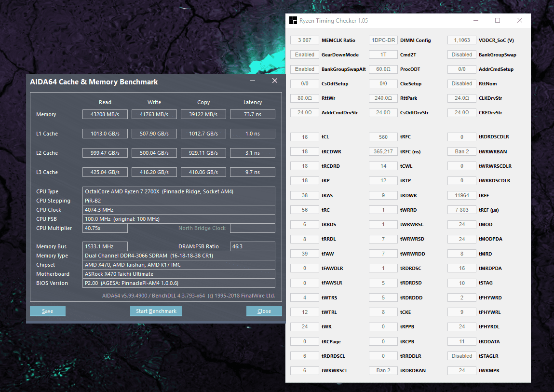Select the Memory Latency value 73.7 ns
Image resolution: width=554 pixels, height=392 pixels.
[253, 115]
